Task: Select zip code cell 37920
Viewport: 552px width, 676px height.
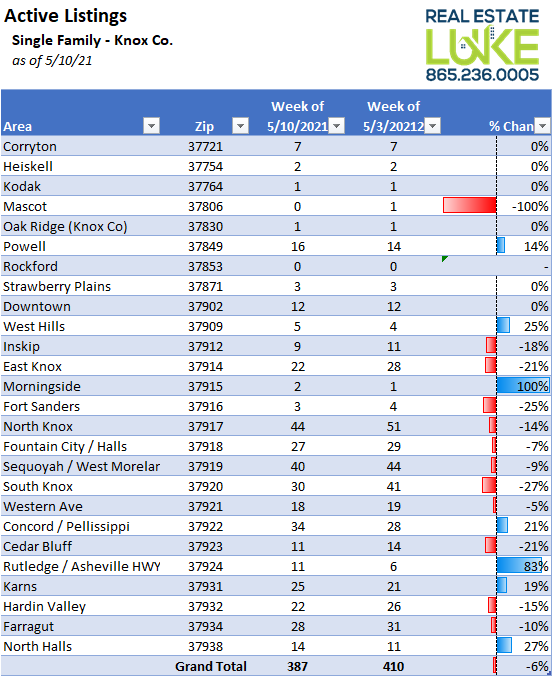Action: (x=205, y=486)
